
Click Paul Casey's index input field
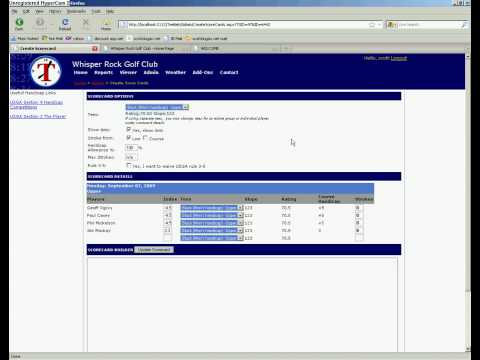click(x=168, y=215)
